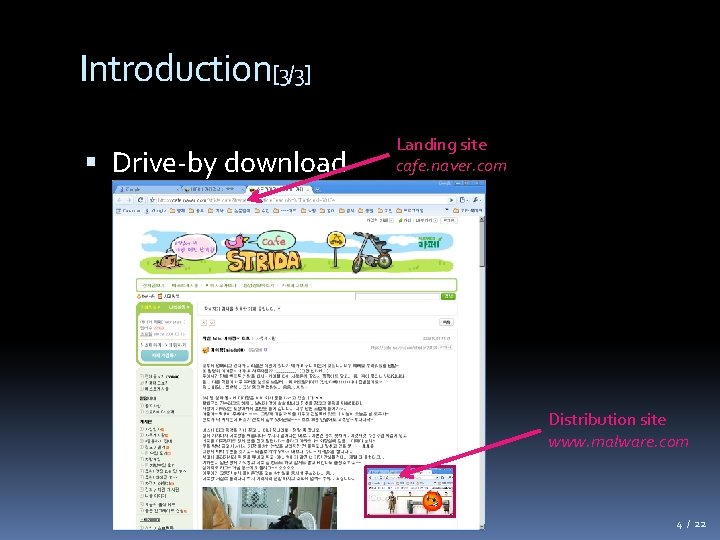The image size is (720, 540).
Task: Click the embedded browser screenshot in purple frame
Action: [410, 491]
